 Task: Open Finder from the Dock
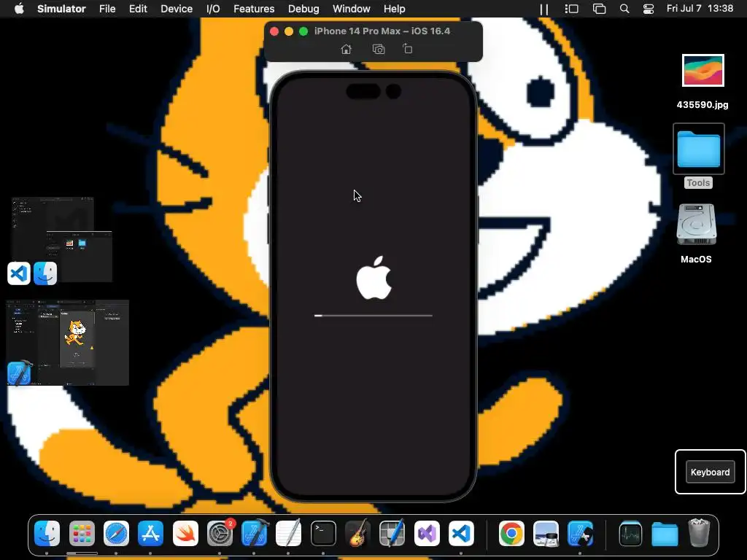47,533
